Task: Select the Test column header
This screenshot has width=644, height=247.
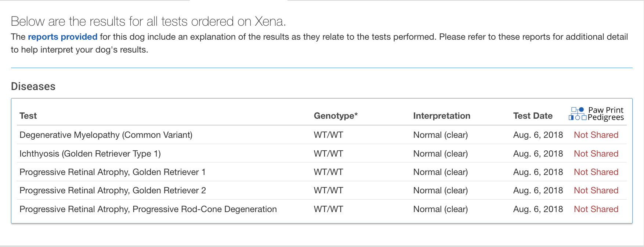Action: [28, 116]
